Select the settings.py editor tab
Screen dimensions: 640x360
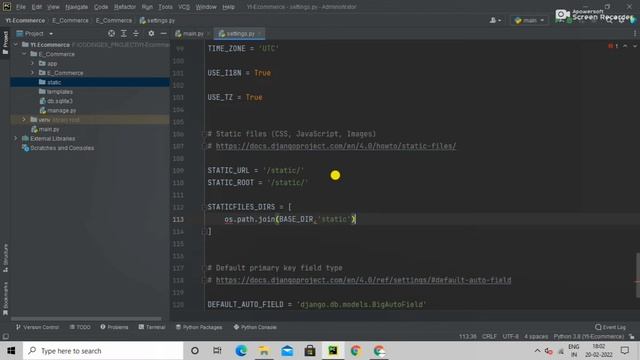240,33
